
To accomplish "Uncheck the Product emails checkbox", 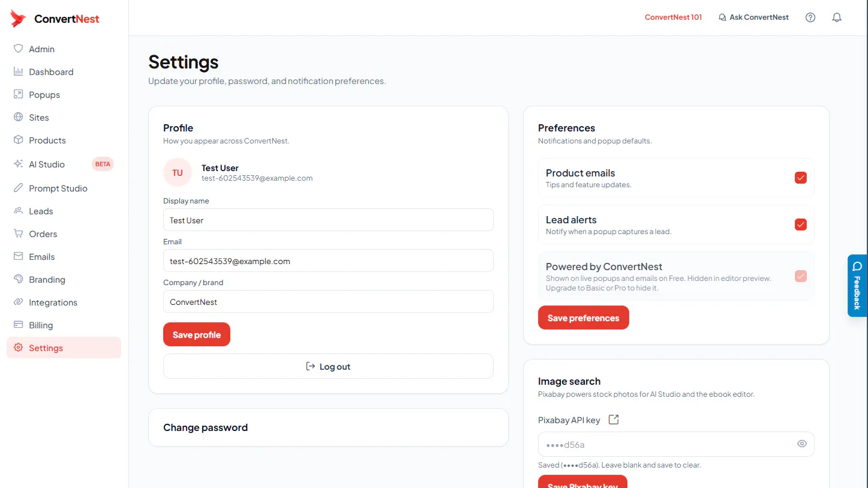I will coord(801,178).
